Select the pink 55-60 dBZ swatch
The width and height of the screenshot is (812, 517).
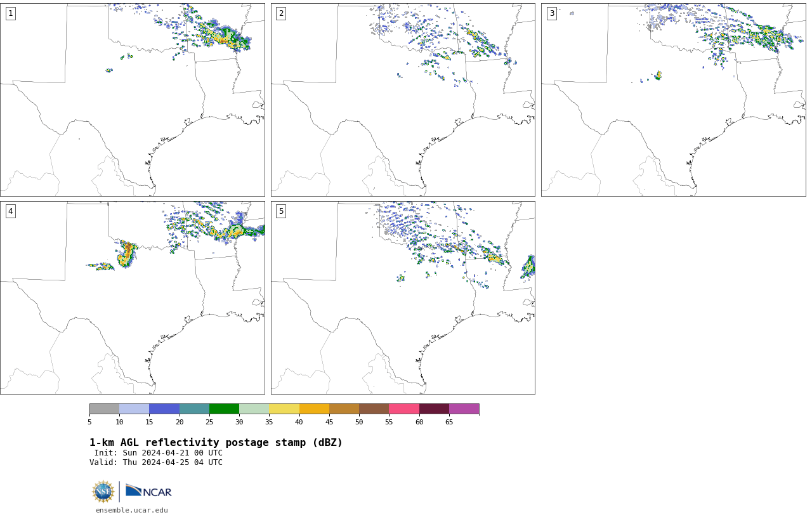click(404, 409)
